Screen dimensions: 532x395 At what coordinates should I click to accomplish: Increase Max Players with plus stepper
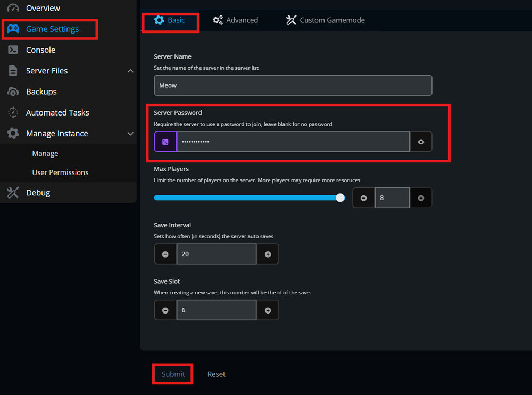tap(421, 197)
